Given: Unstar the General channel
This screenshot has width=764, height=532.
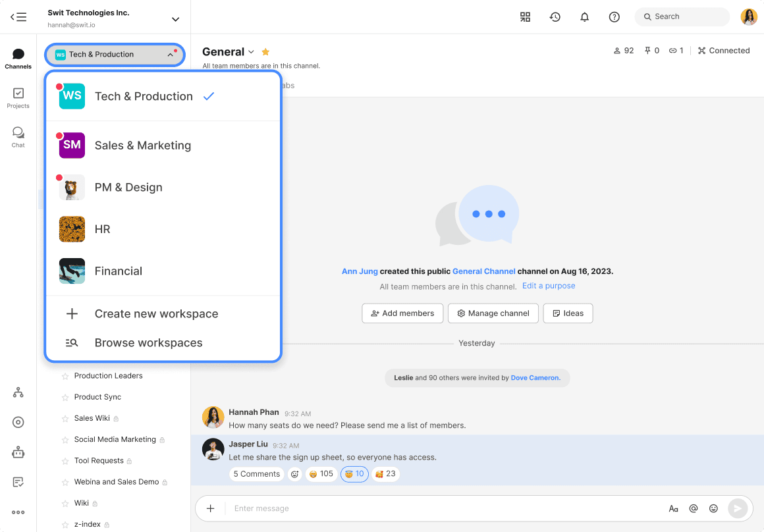Looking at the screenshot, I should 265,51.
